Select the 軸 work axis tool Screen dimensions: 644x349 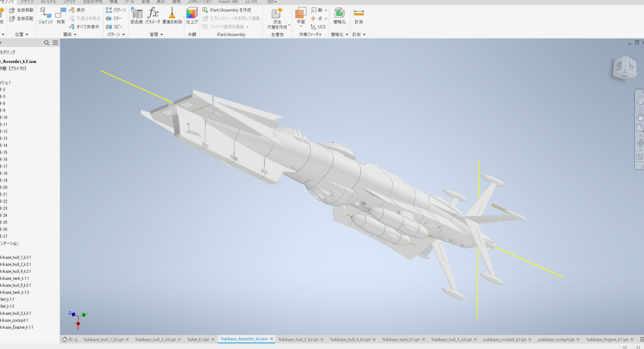tap(317, 10)
